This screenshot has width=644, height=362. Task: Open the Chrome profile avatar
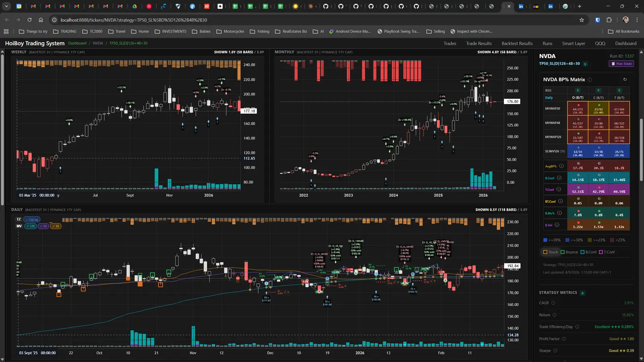[625, 20]
